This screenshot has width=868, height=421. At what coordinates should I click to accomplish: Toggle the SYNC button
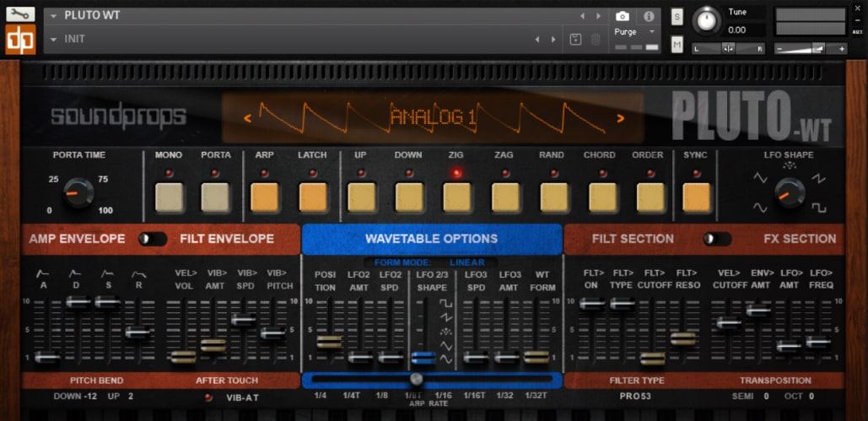(x=697, y=197)
